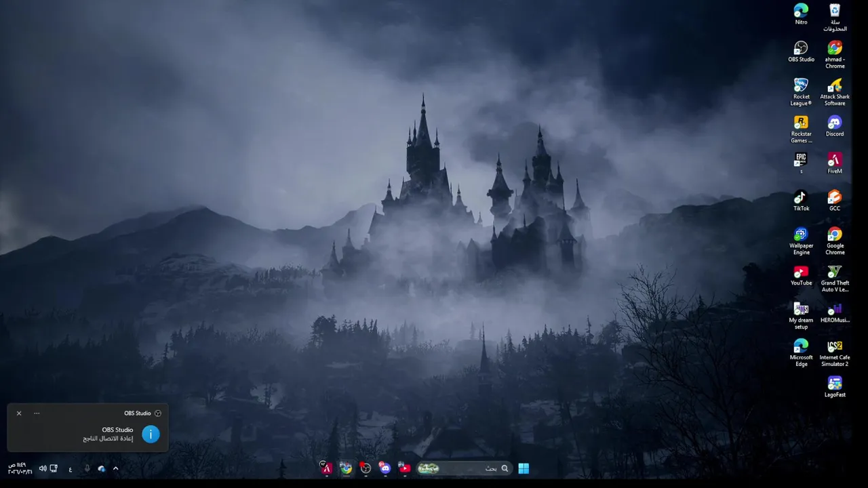This screenshot has height=488, width=868.
Task: Select the Nitro desktop icon
Action: pos(801,14)
